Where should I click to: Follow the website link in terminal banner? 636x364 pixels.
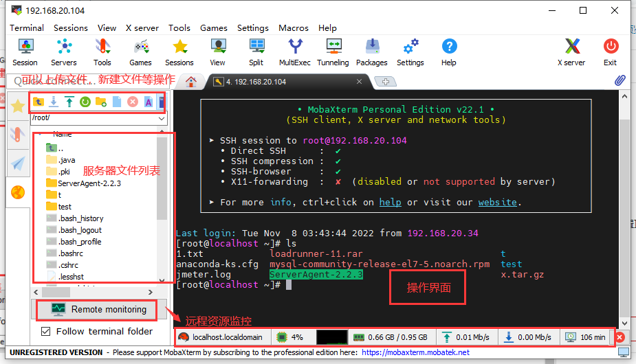498,203
